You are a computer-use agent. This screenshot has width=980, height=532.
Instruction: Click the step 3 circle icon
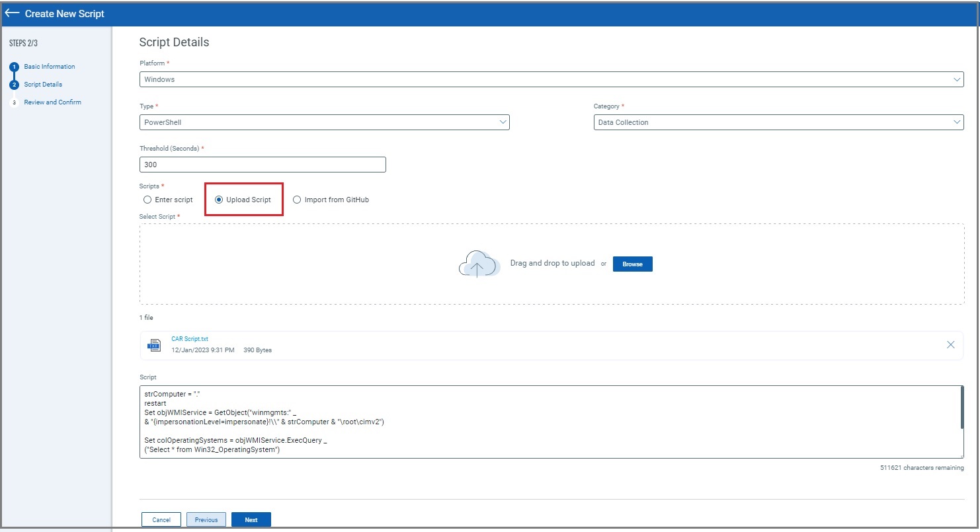click(x=14, y=102)
